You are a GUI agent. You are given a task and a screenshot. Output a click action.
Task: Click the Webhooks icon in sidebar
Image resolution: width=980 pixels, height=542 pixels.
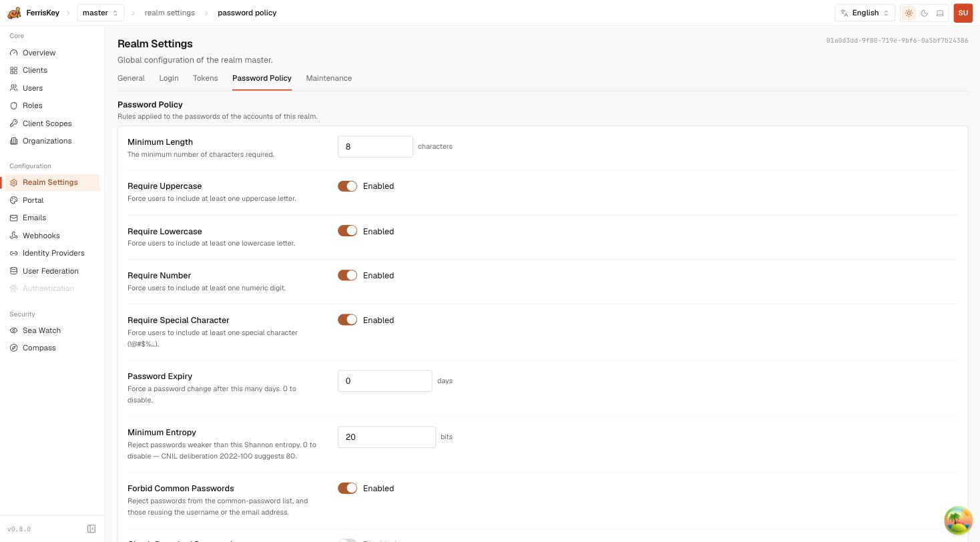pos(14,236)
